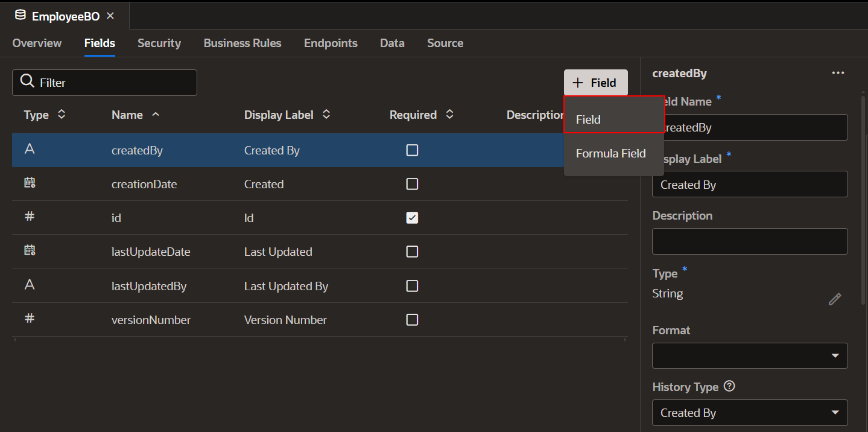Click the String type value text

668,294
